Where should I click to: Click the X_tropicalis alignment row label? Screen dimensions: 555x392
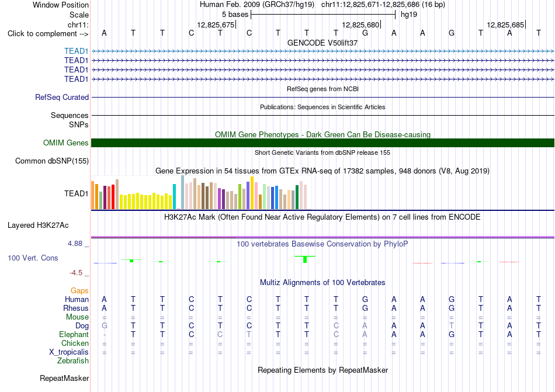point(69,352)
